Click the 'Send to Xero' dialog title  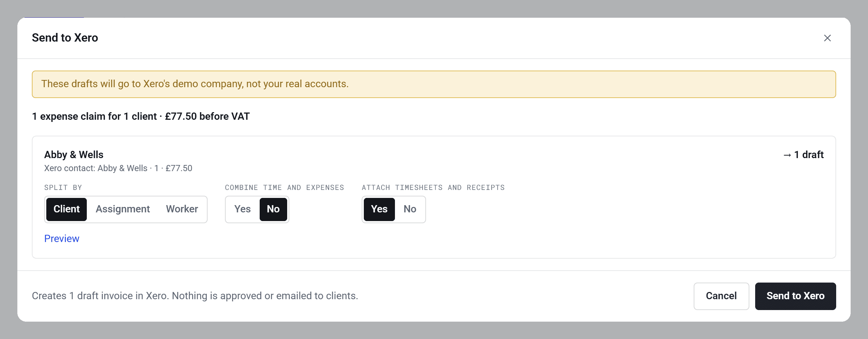(65, 38)
